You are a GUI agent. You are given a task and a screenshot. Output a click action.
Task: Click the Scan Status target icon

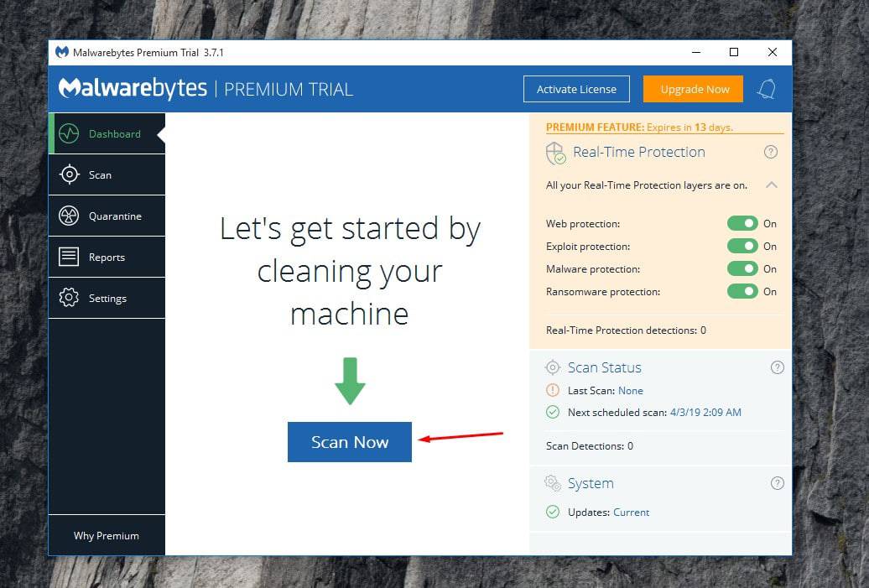(x=553, y=367)
